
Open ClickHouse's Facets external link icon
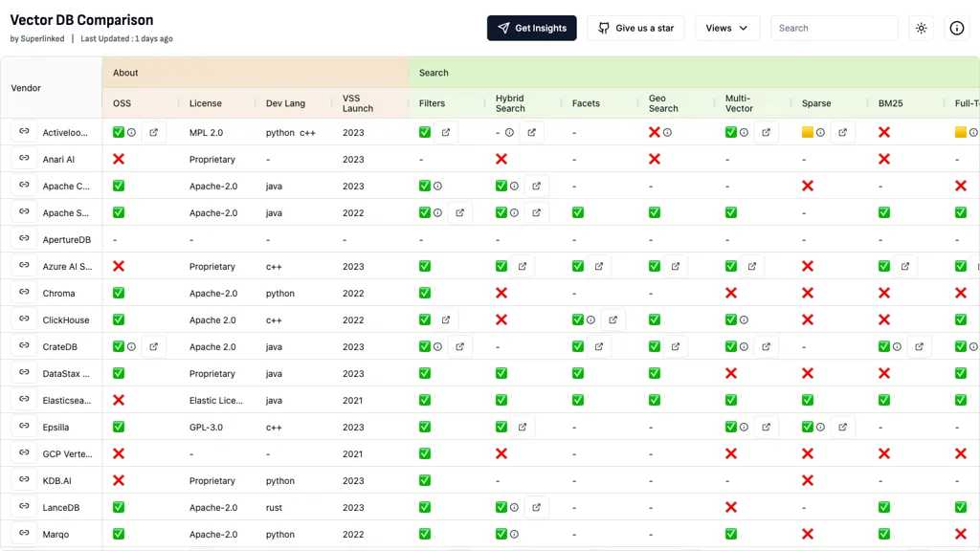coord(612,320)
